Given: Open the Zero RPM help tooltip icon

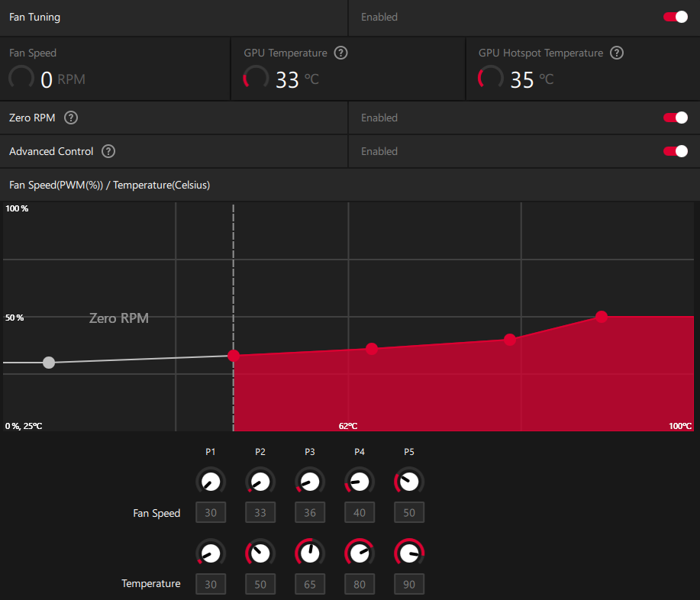Looking at the screenshot, I should [x=71, y=118].
